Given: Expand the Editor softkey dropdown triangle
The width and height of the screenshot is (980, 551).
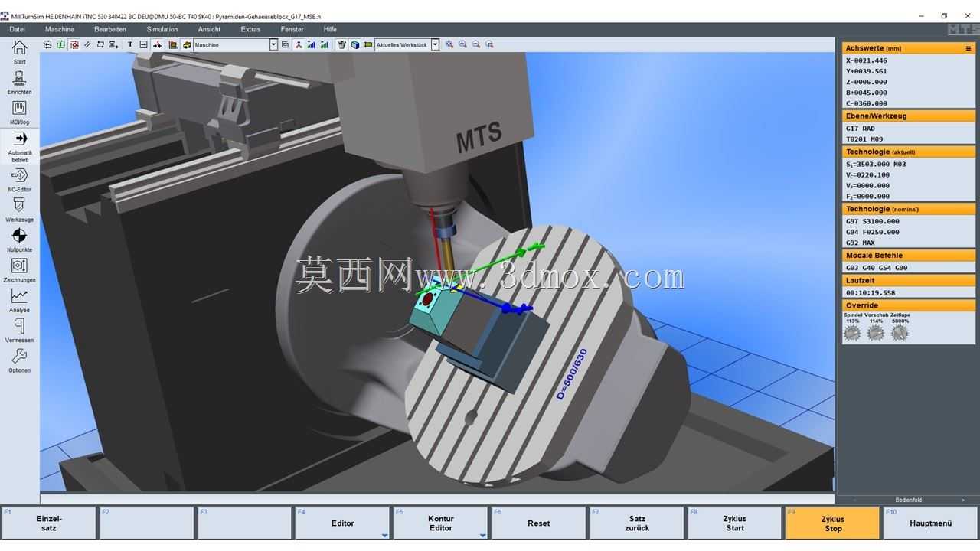Looking at the screenshot, I should pyautogui.click(x=384, y=535).
